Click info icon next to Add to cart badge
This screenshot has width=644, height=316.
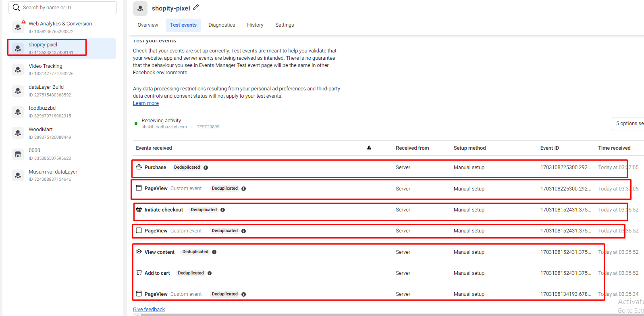pos(210,273)
